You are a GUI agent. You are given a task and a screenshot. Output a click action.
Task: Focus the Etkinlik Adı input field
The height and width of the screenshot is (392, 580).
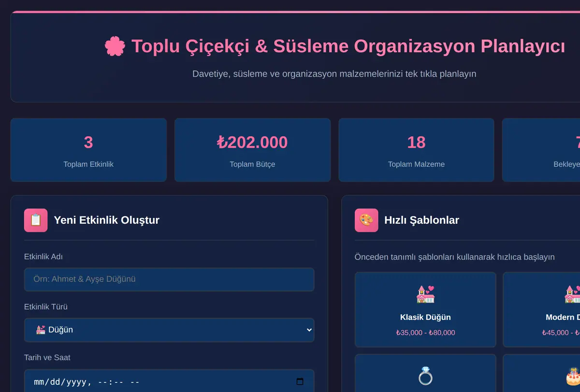point(169,279)
